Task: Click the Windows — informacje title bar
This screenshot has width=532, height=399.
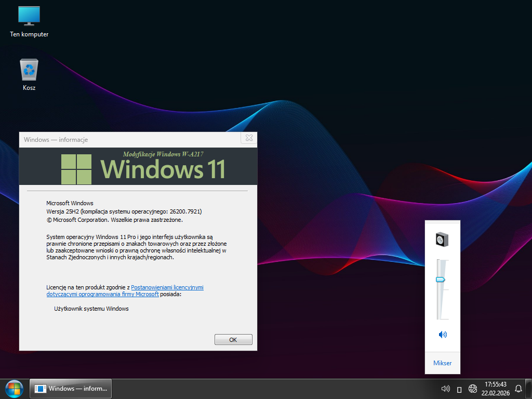Action: (x=130, y=139)
